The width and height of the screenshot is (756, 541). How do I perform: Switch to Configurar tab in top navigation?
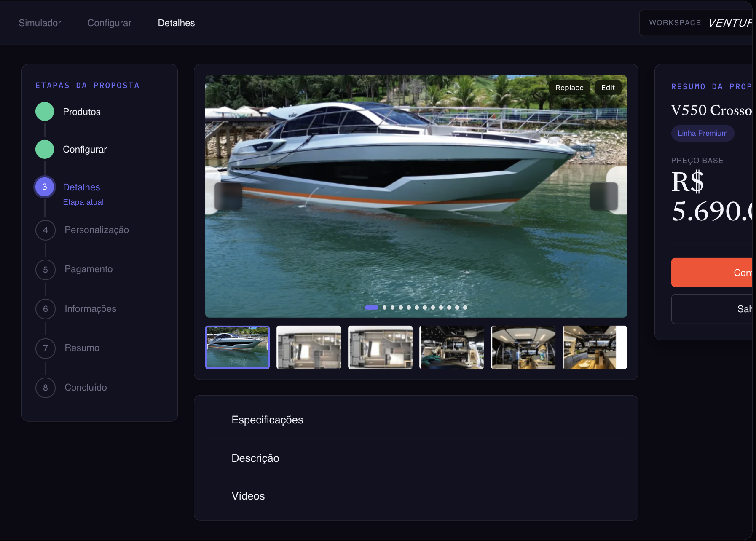(109, 23)
